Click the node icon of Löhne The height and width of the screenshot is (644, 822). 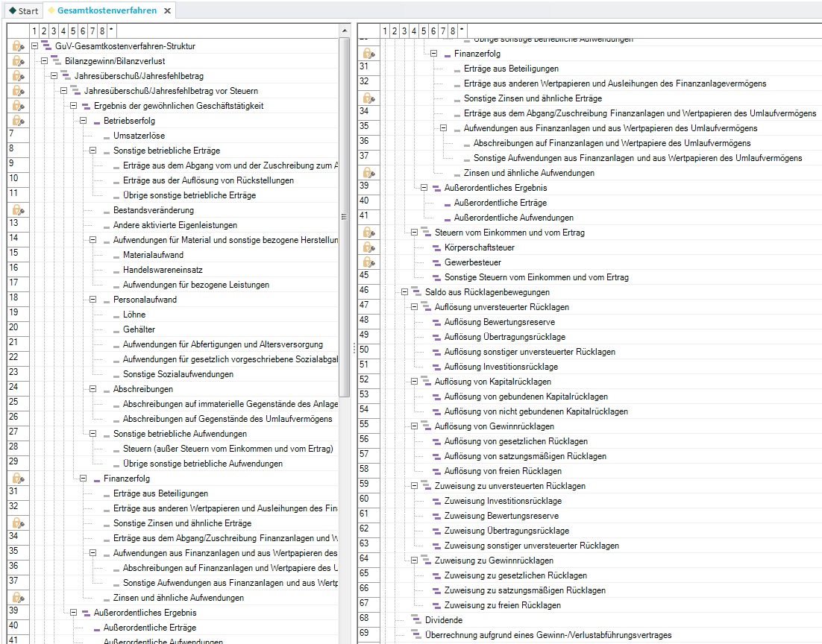click(x=116, y=315)
